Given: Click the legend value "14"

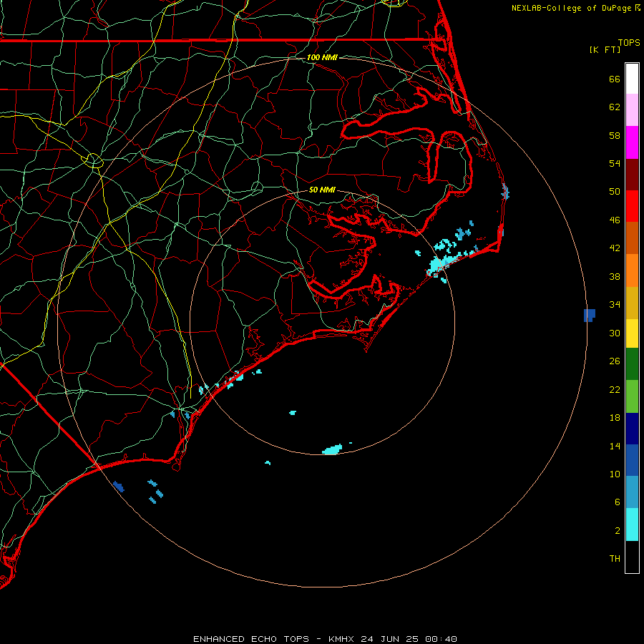Looking at the screenshot, I should 615,446.
